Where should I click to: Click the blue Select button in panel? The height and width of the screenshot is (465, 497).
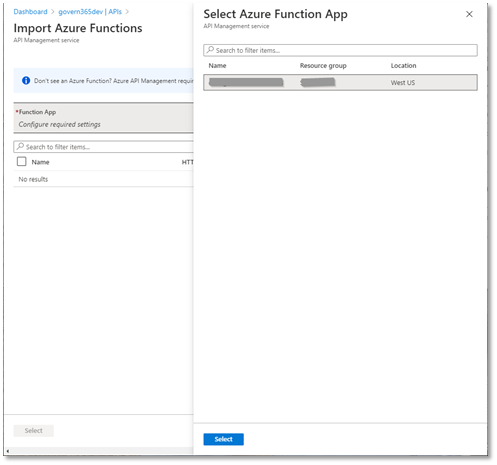[x=223, y=439]
